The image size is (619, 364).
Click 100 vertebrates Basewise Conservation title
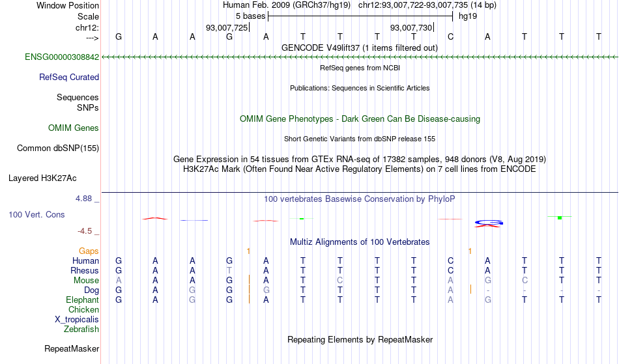(x=360, y=199)
